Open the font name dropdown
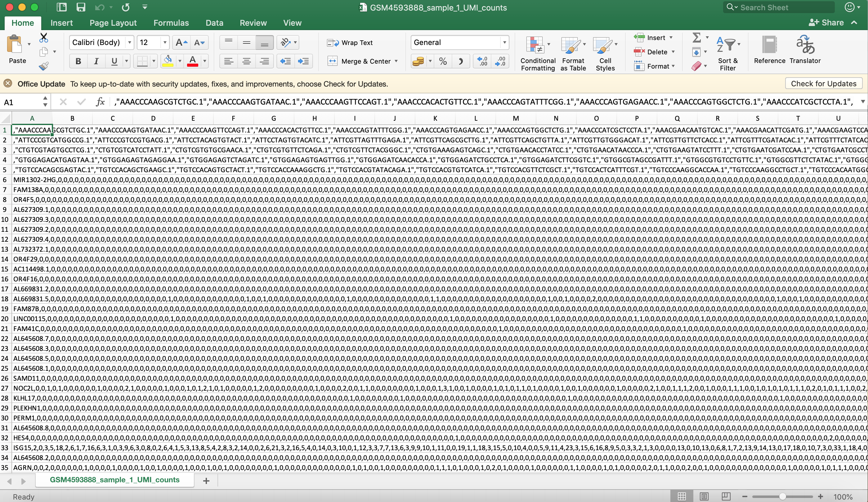Viewport: 868px width, 502px height. click(129, 43)
